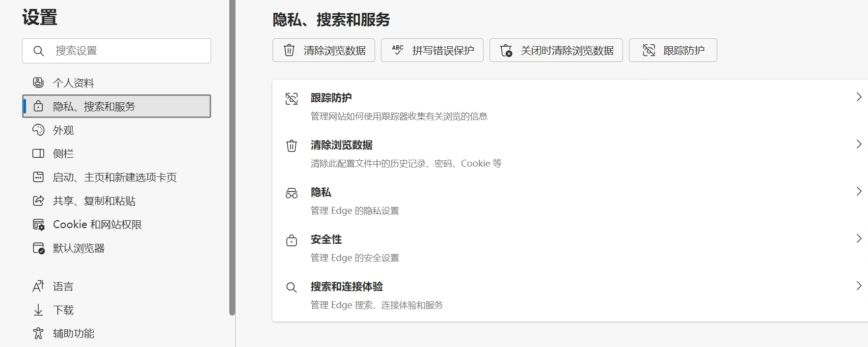Image resolution: width=868 pixels, height=347 pixels.
Task: Click the download arrow icon next to 下载
Action: point(38,310)
